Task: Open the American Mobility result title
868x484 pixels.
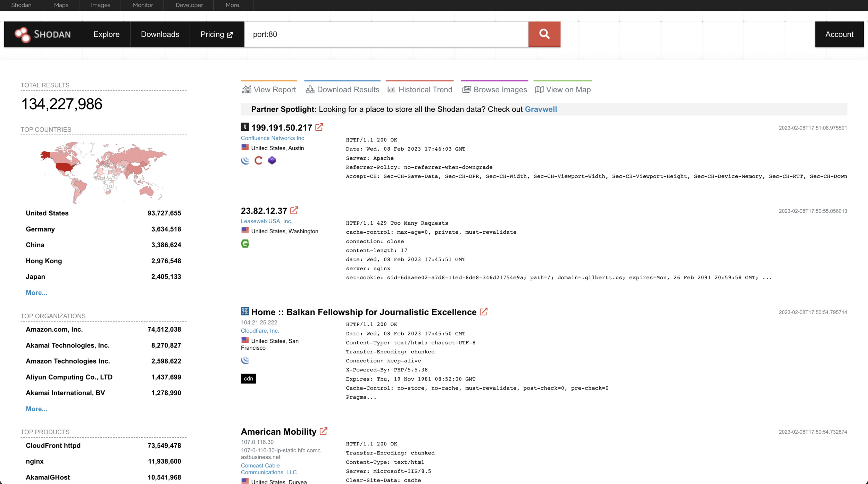Action: coord(278,432)
